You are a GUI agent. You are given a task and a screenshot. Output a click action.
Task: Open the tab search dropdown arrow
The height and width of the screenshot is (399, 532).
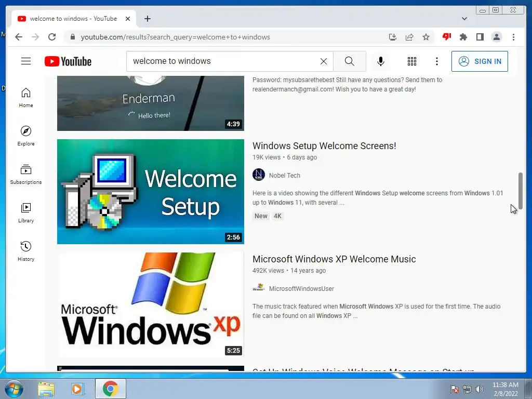pos(464,19)
